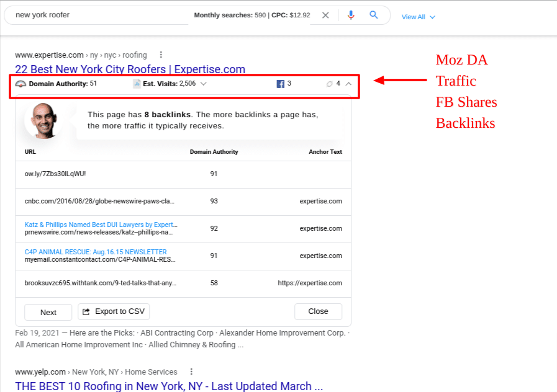Start voice search with microphone icon

351,15
